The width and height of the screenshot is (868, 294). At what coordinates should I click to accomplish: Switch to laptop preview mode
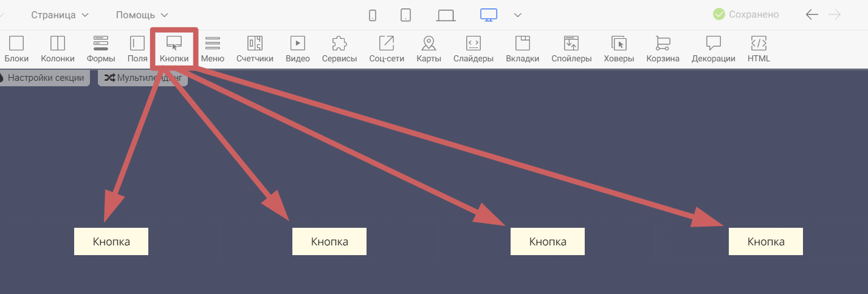[x=446, y=15]
